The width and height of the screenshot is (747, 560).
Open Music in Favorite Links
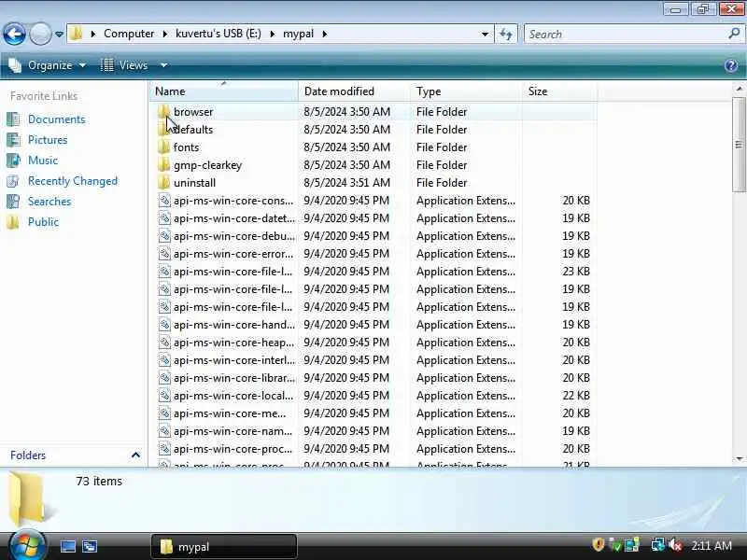point(43,160)
